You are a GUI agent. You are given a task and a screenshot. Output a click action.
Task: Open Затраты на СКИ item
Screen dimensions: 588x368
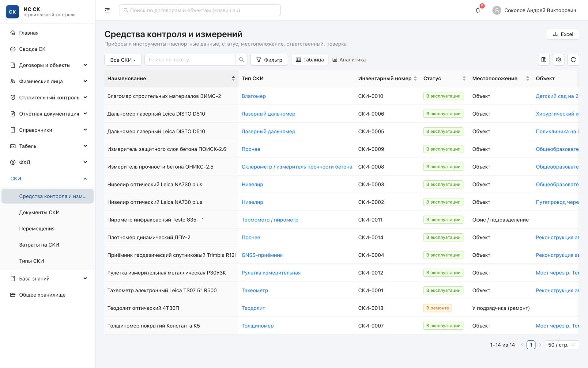(47, 245)
